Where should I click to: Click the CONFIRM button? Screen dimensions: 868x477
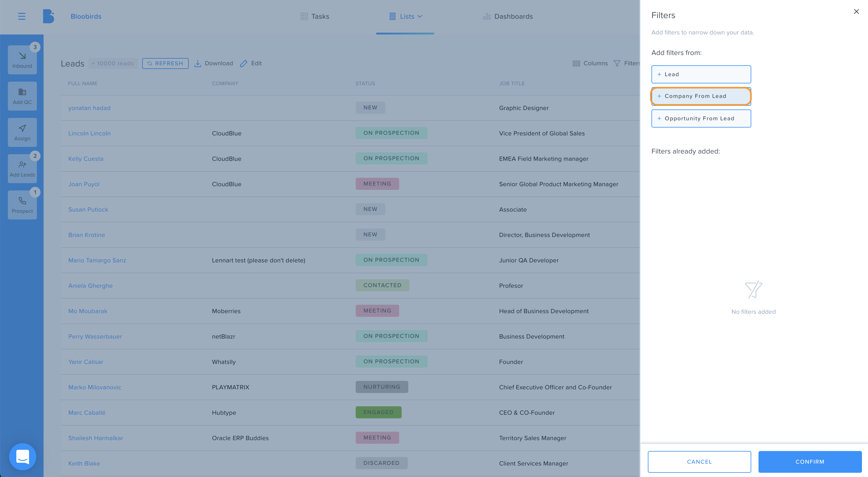pyautogui.click(x=810, y=462)
